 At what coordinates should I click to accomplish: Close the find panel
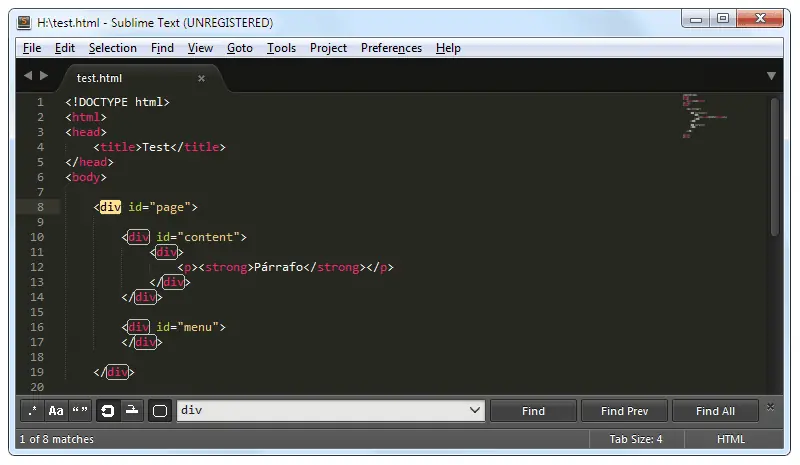click(x=770, y=407)
